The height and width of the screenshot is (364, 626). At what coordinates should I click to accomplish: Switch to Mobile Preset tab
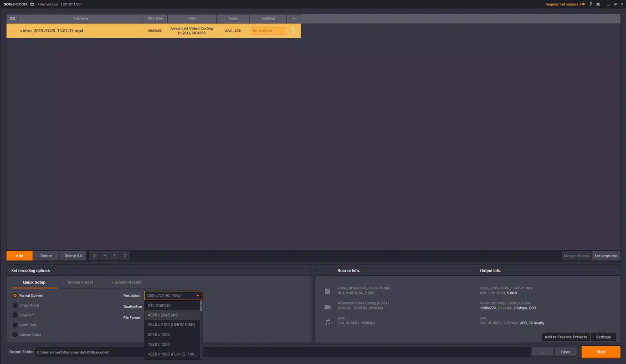click(x=81, y=283)
